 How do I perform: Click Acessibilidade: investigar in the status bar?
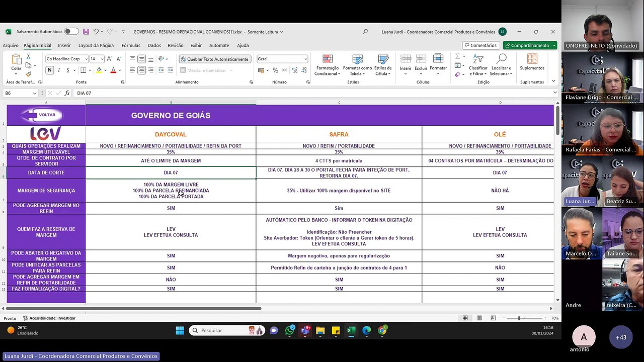[x=49, y=318]
